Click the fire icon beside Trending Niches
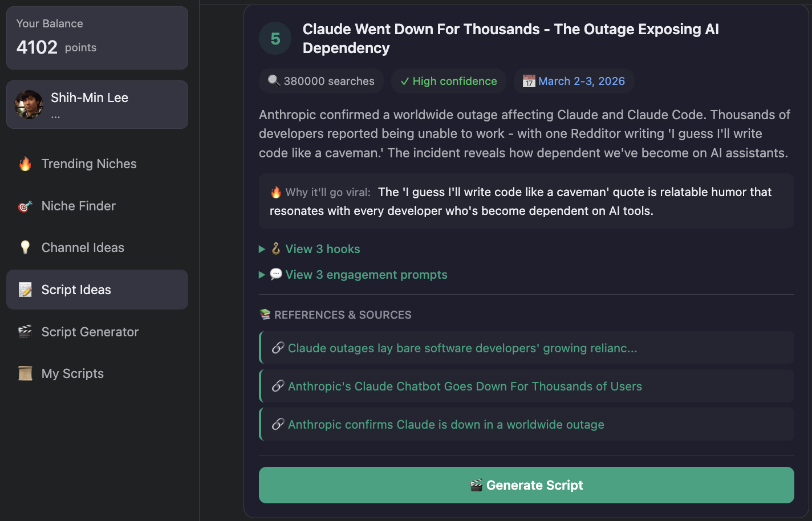Image resolution: width=812 pixels, height=521 pixels. point(25,164)
